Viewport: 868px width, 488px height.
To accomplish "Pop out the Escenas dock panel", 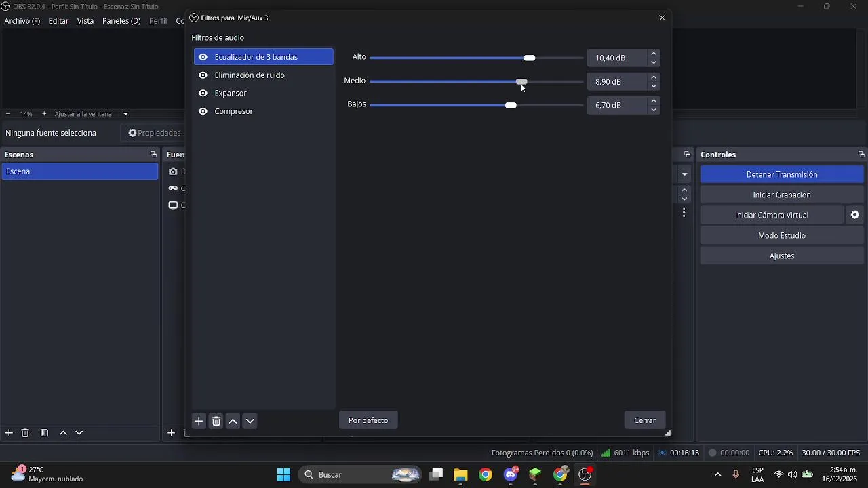I will (153, 155).
